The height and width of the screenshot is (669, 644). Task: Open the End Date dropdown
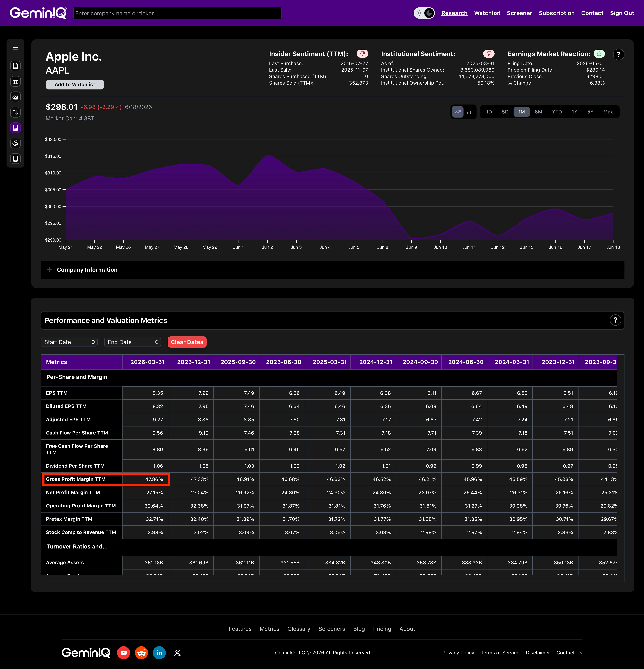132,342
